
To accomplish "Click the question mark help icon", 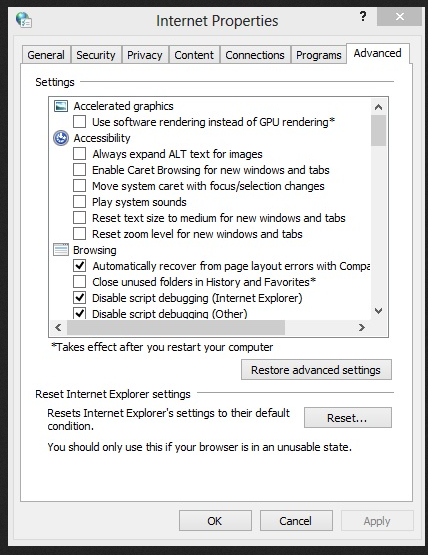I will 363,16.
